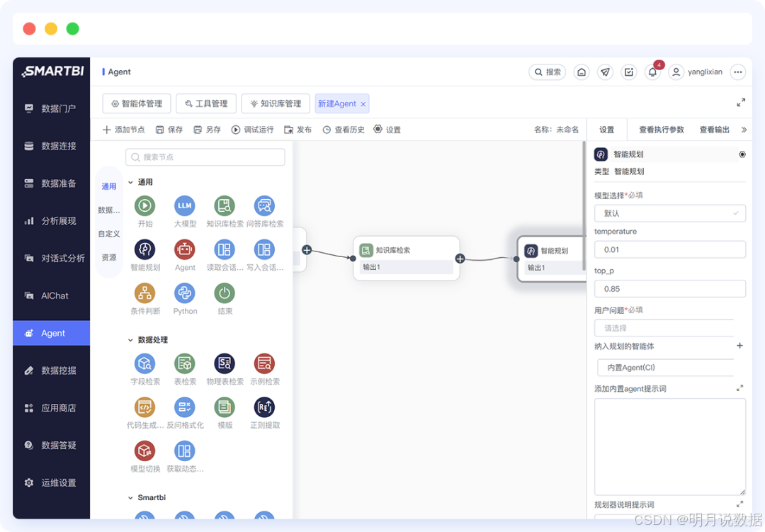Select the 正则提取 node icon
The height and width of the screenshot is (532, 765).
tap(264, 407)
